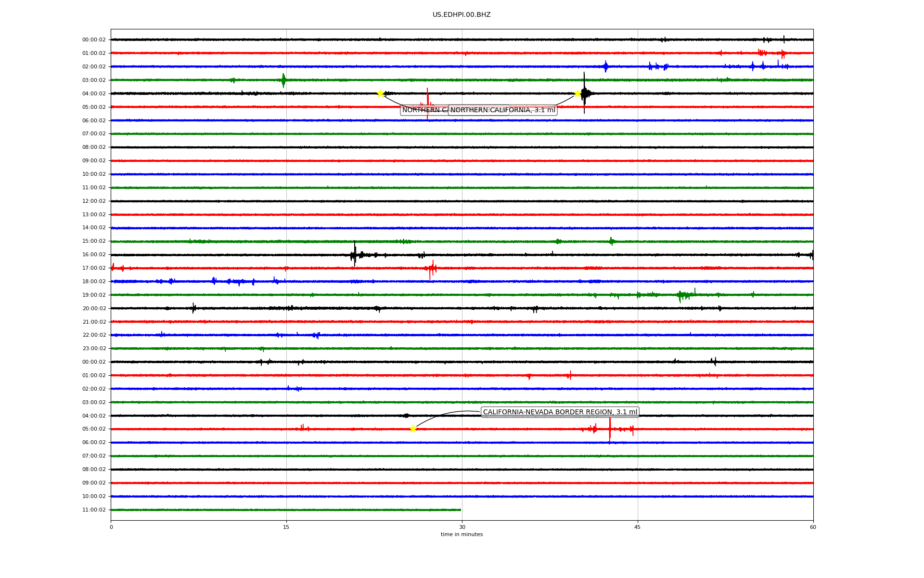The image size is (924, 578).
Task: Click the California-Nevada Border Region 3.1 ml label
Action: (x=560, y=412)
